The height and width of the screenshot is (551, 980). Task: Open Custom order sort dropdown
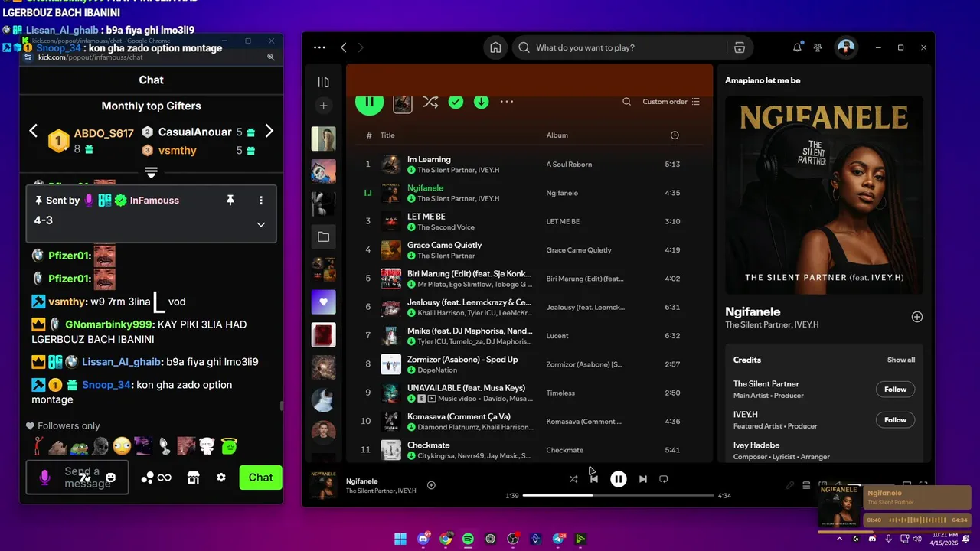(671, 102)
